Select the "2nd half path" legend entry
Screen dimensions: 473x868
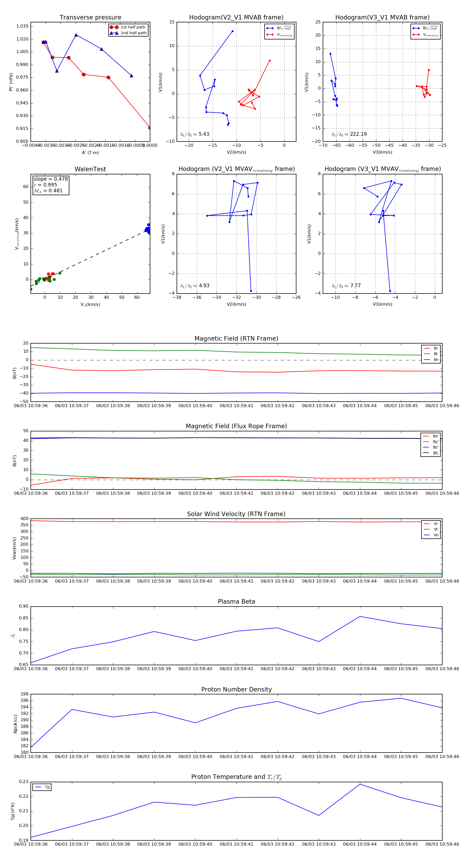(128, 33)
